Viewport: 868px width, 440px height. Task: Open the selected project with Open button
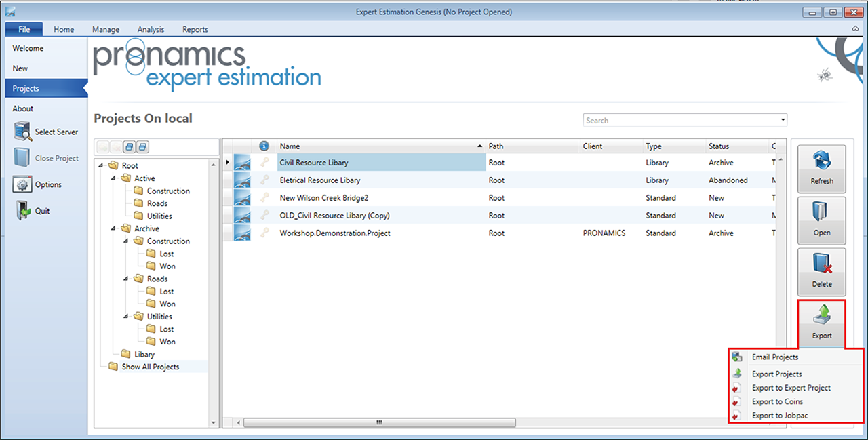coord(821,220)
